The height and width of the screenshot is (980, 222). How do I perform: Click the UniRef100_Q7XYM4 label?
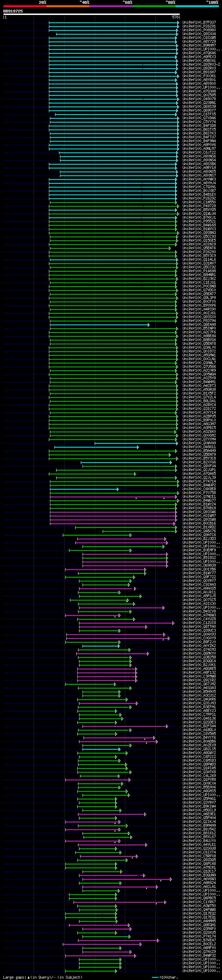coord(199,439)
